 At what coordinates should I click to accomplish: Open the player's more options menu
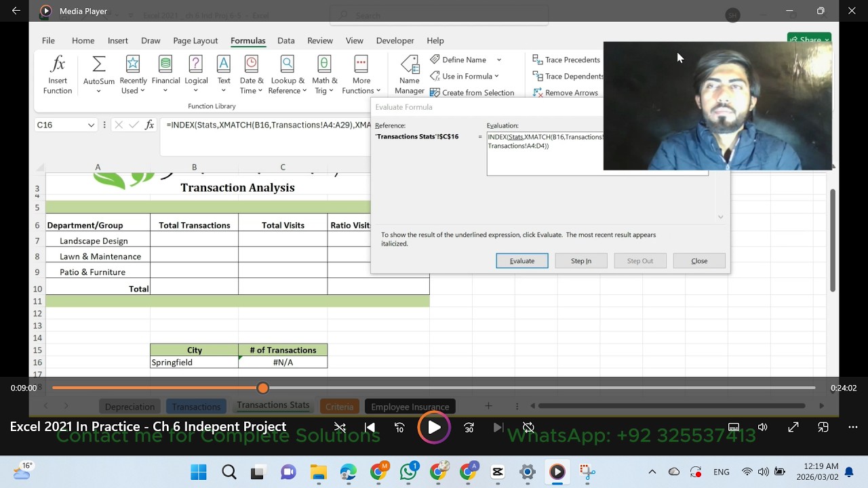tap(853, 427)
